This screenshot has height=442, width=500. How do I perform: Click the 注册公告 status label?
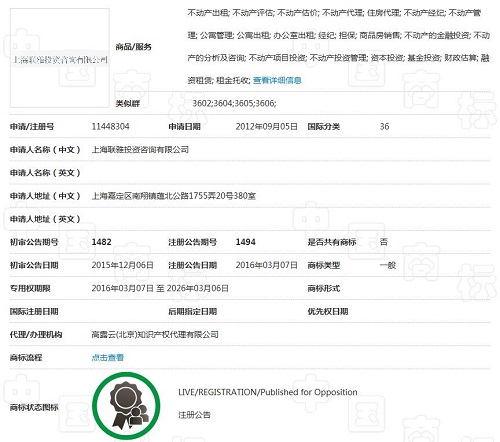pos(194,415)
